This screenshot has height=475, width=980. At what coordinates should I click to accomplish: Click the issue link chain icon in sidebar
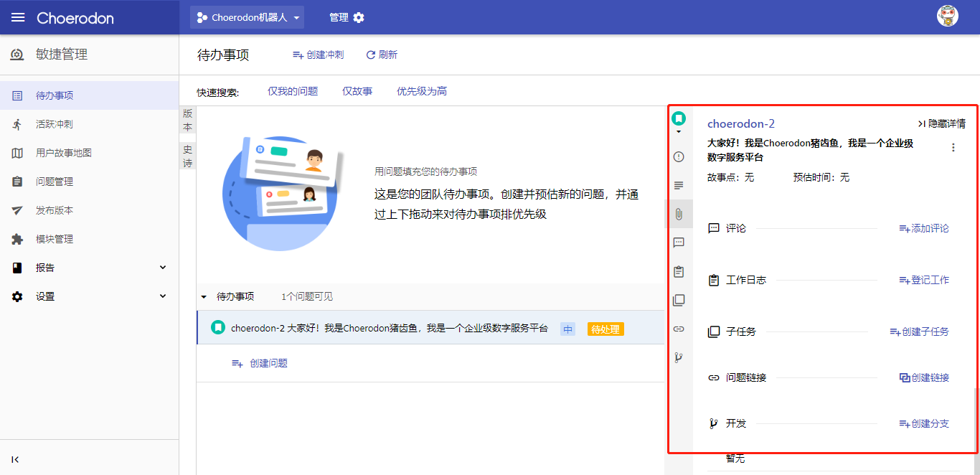point(679,329)
